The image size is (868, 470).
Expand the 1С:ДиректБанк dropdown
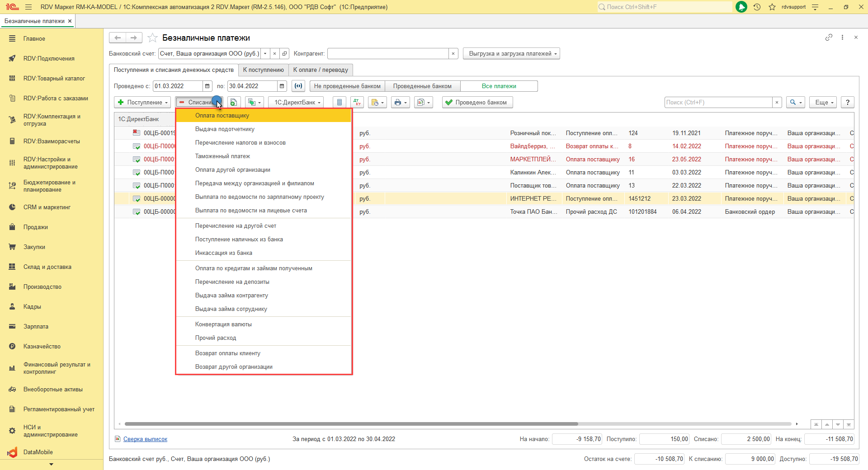(297, 103)
